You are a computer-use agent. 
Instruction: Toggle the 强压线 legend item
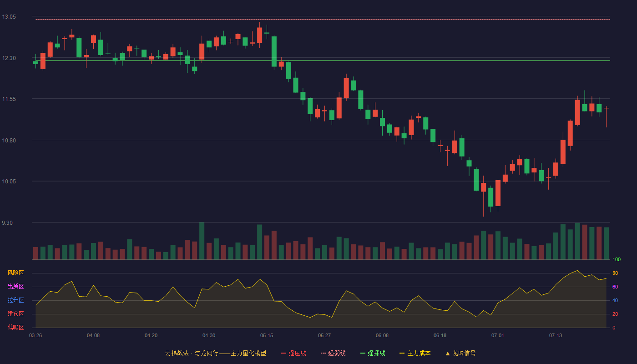click(293, 353)
